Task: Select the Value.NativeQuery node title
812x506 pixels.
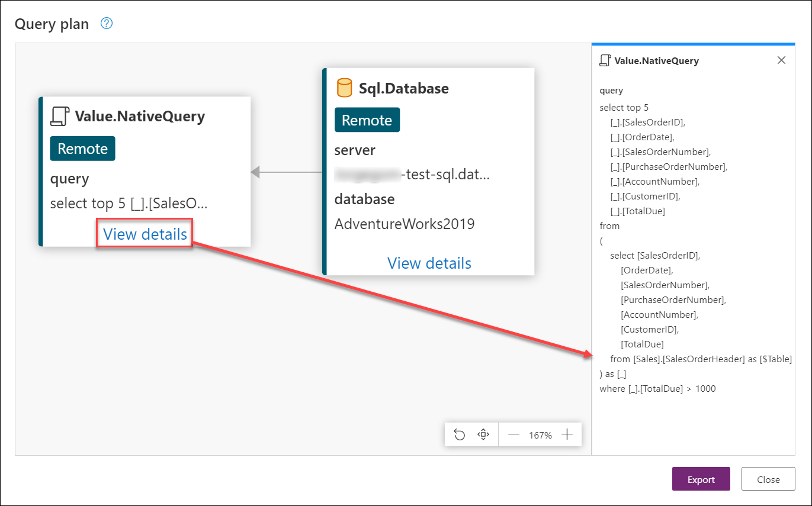Action: [x=140, y=116]
